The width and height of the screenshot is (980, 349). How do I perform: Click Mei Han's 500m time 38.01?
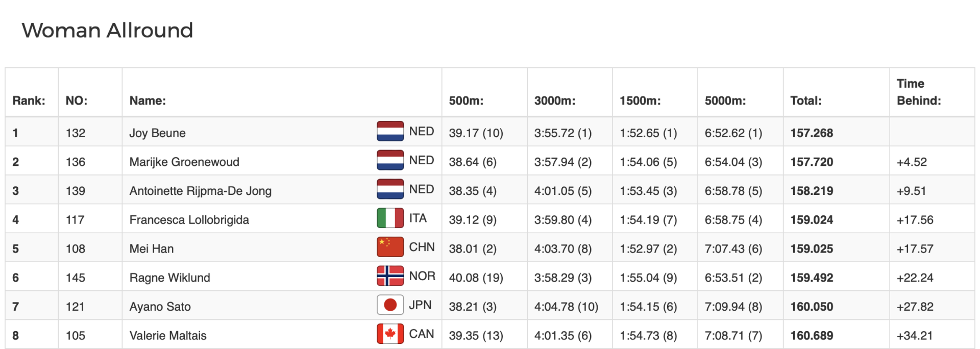(x=463, y=249)
